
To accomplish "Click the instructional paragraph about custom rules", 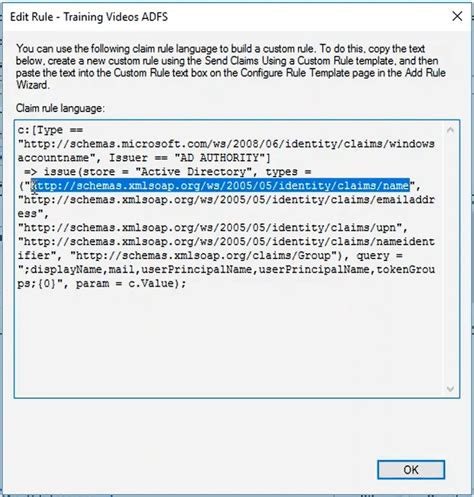I will [x=231, y=67].
